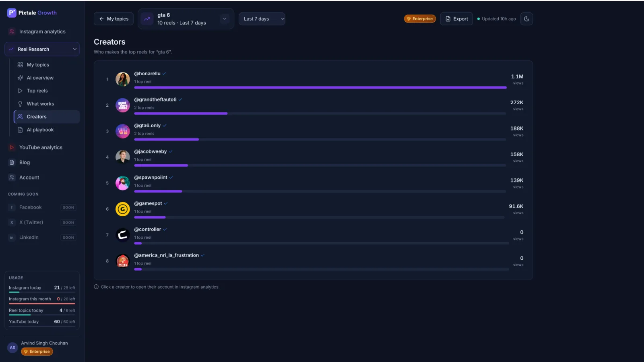The height and width of the screenshot is (362, 644).
Task: Click the LinkedIn coming soon item
Action: pos(42,238)
